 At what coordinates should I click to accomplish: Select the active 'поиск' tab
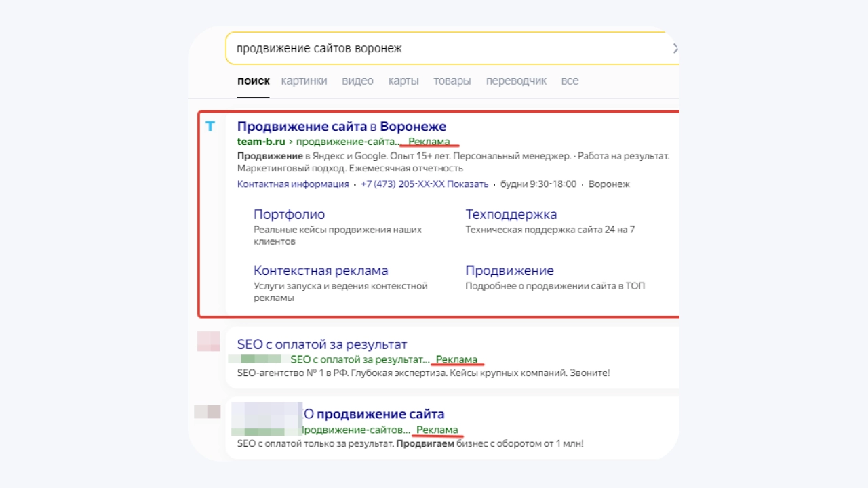(253, 81)
